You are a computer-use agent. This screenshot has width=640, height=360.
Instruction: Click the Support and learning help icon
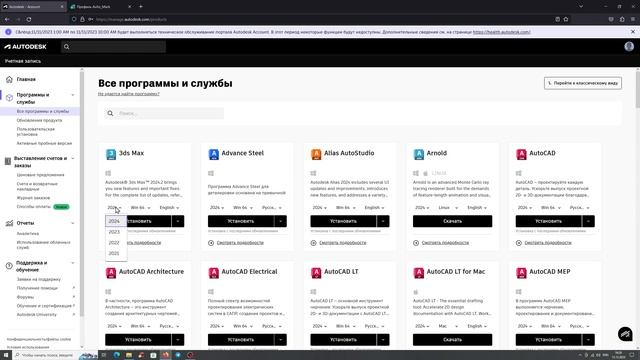tap(9, 266)
